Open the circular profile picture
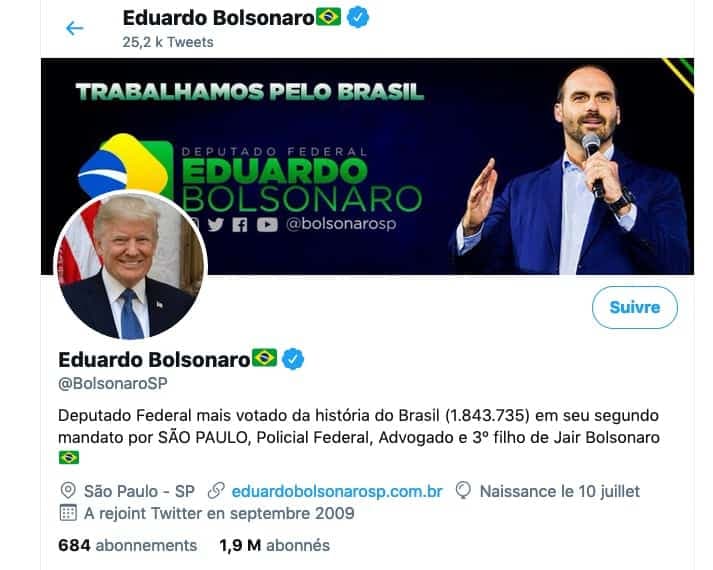This screenshot has width=713, height=570. coord(131,265)
